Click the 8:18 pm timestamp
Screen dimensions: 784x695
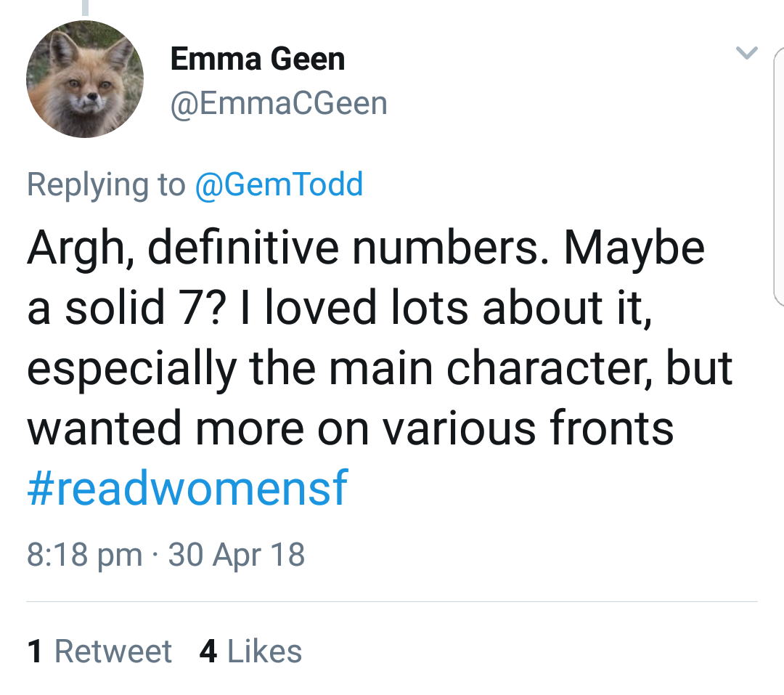(x=84, y=555)
